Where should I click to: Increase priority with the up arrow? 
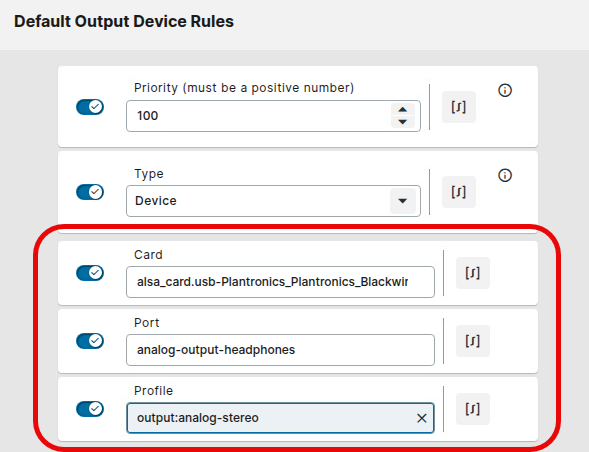(403, 109)
